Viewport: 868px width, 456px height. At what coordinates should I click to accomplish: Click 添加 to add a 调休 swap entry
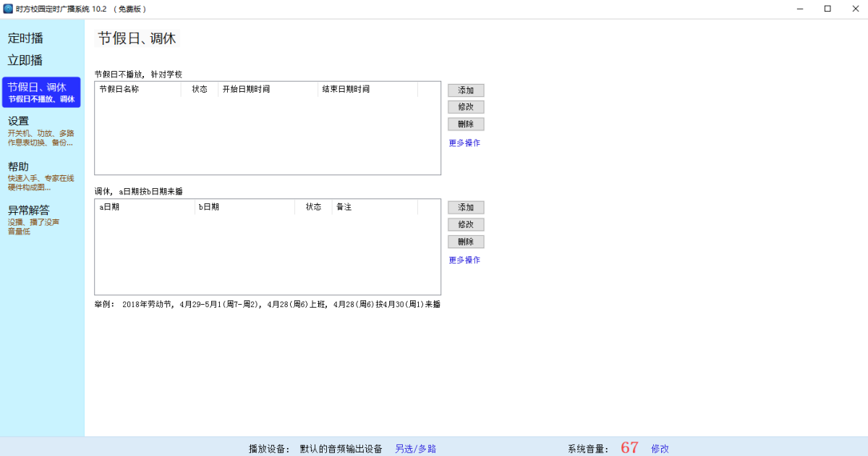(x=465, y=207)
